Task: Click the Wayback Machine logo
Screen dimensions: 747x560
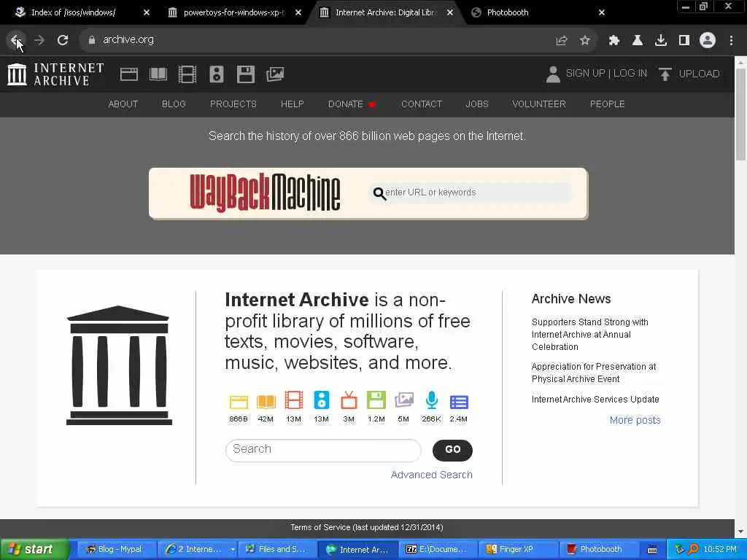Action: pos(265,192)
